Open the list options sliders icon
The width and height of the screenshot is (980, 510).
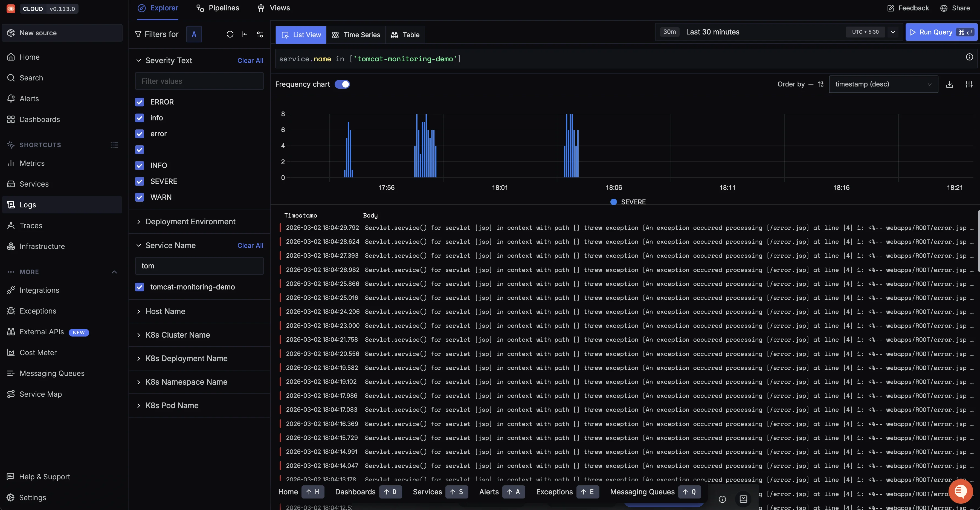point(969,85)
